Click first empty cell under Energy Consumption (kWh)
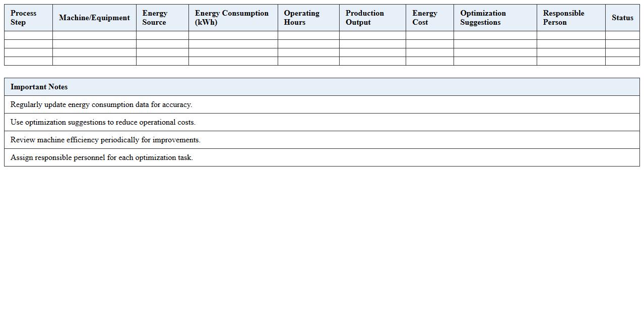 click(x=233, y=35)
